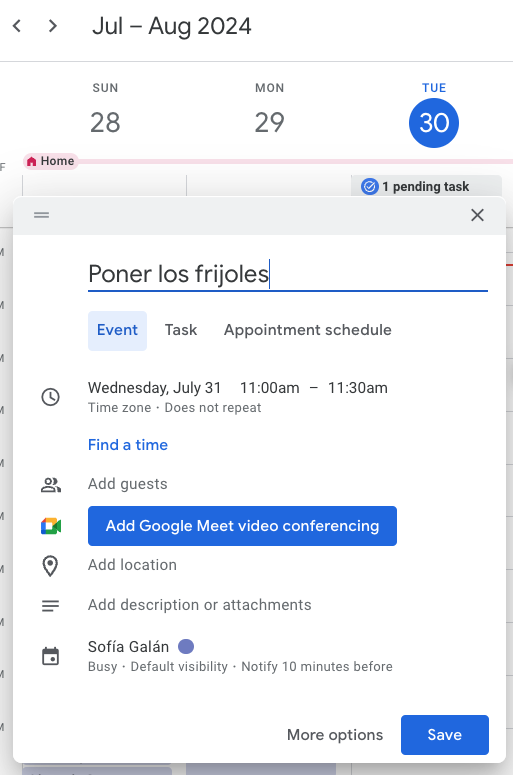Screen dimensions: 513x775
Task: Click the purple calendar color dot
Action: 186,646
